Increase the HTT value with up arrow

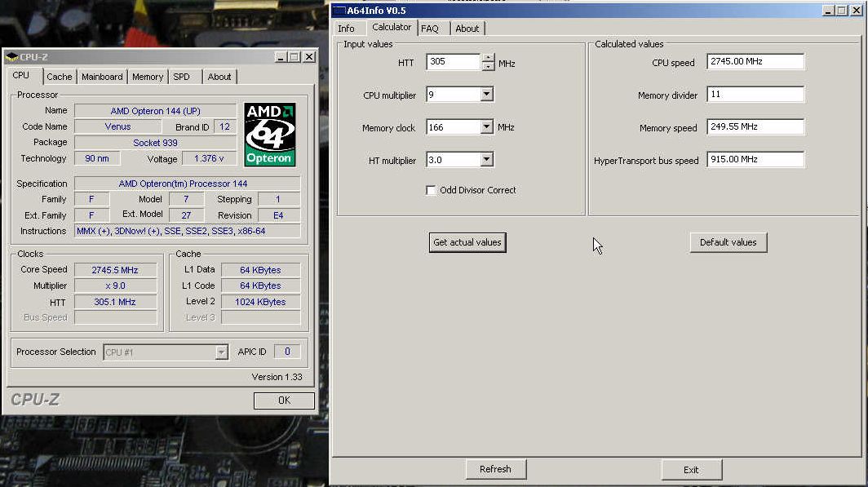[x=488, y=58]
